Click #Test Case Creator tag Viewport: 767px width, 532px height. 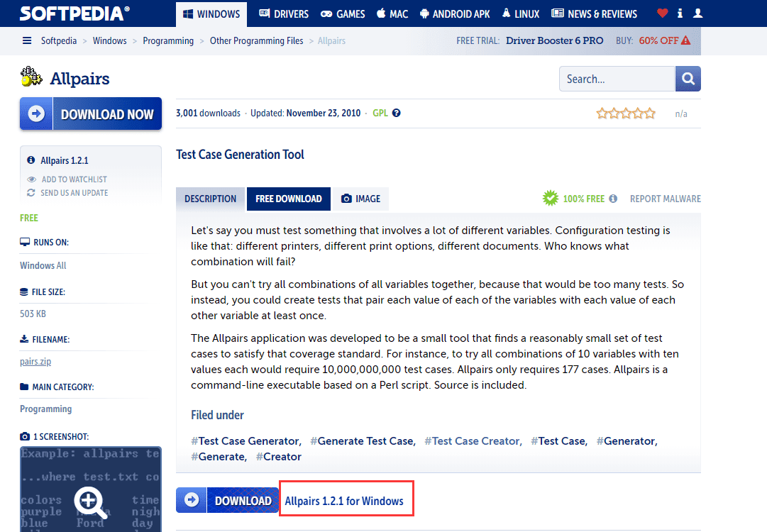click(x=473, y=441)
